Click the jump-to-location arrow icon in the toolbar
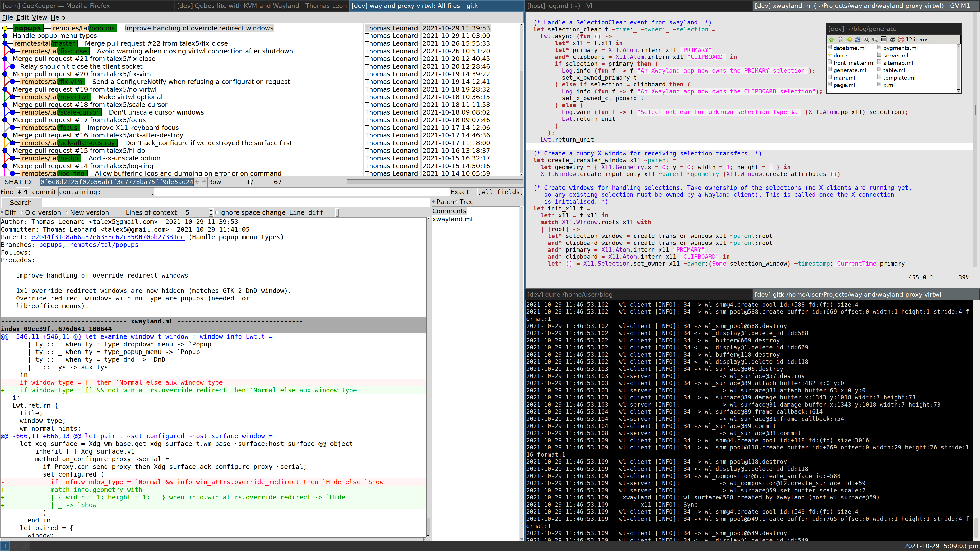The width and height of the screenshot is (980, 551). 849,40
